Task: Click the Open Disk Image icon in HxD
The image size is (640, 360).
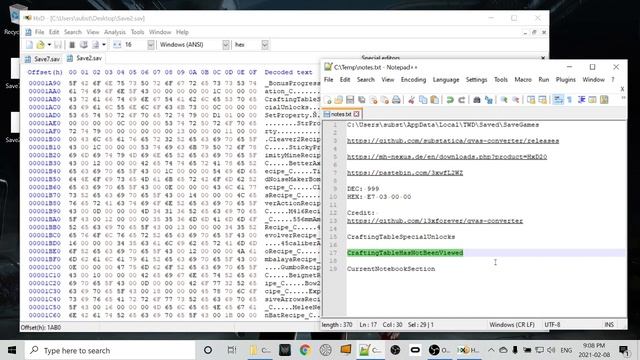Action: point(96,44)
